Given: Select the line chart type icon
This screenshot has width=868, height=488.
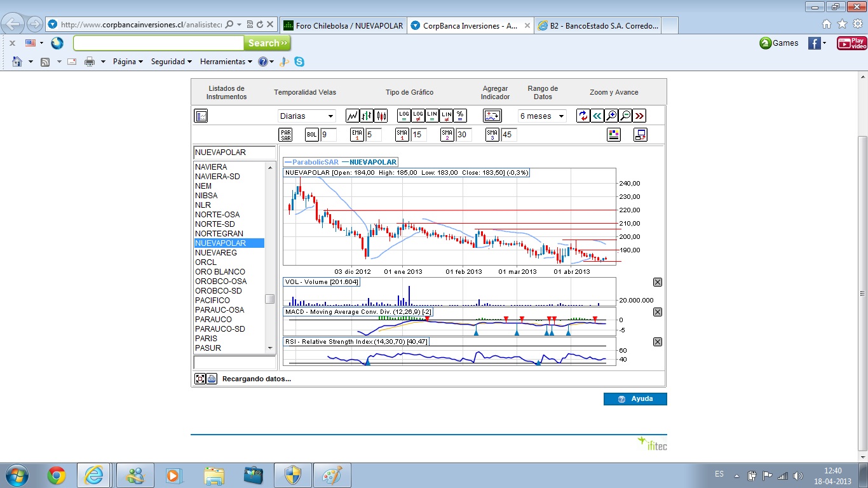Looking at the screenshot, I should pos(352,116).
